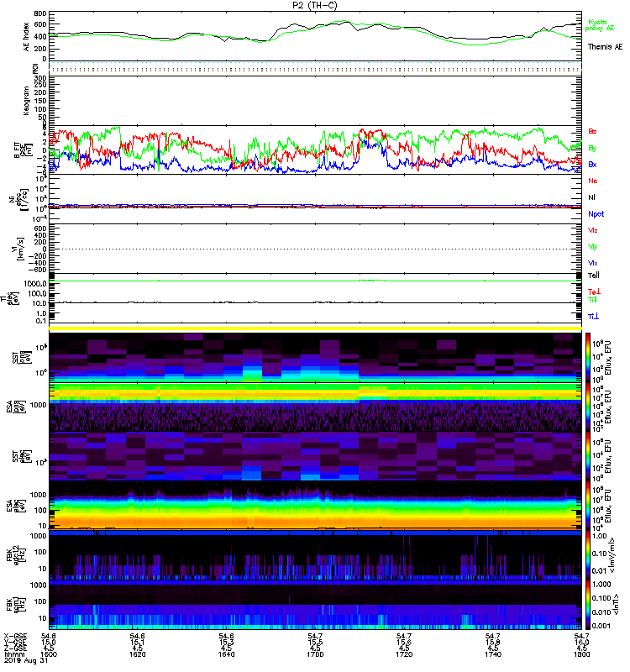Click the Y-GSE value "16.0"
The height and width of the screenshot is (672, 630).
tap(581, 643)
